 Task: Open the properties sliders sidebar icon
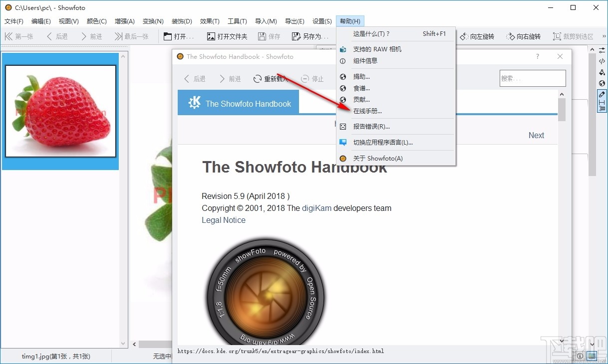pyautogui.click(x=602, y=50)
